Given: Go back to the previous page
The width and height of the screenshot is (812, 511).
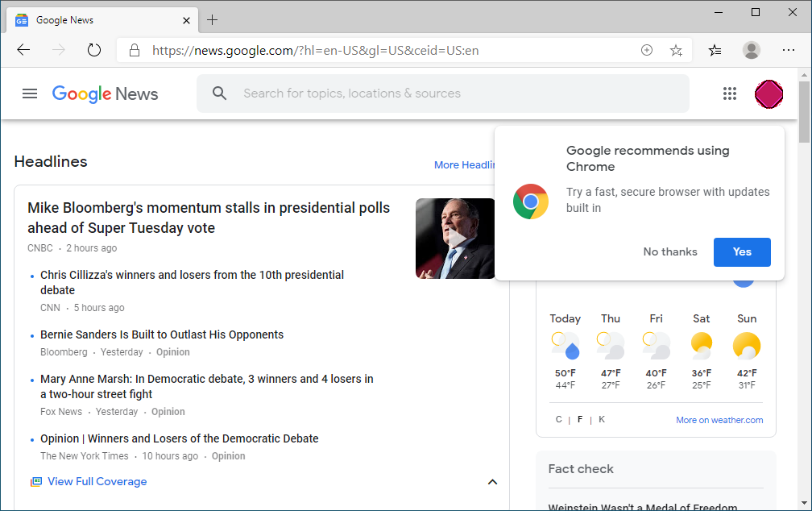Looking at the screenshot, I should click(x=24, y=50).
